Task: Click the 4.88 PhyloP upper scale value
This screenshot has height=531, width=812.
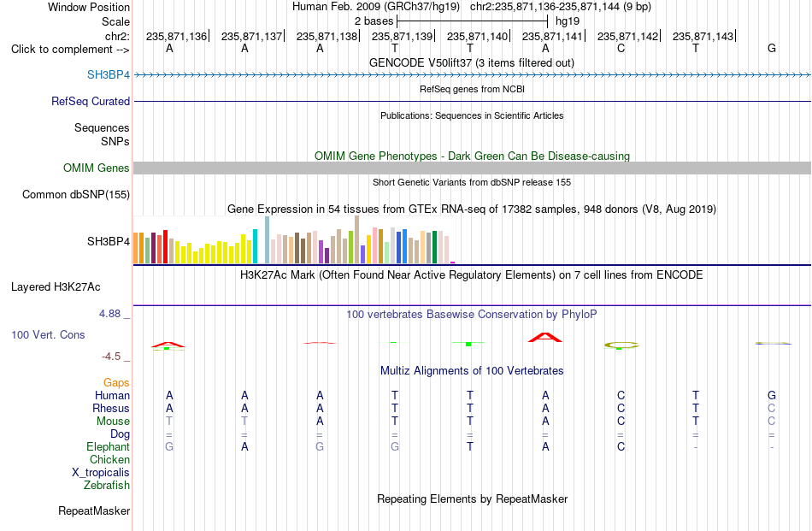Action: point(109,314)
